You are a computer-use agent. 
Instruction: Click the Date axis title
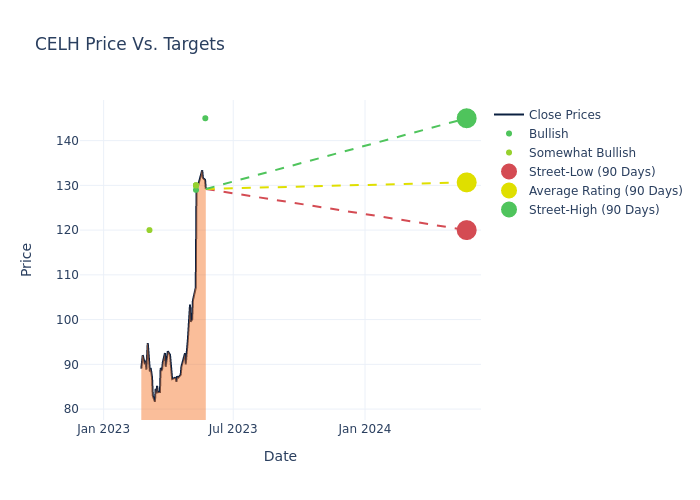(280, 456)
